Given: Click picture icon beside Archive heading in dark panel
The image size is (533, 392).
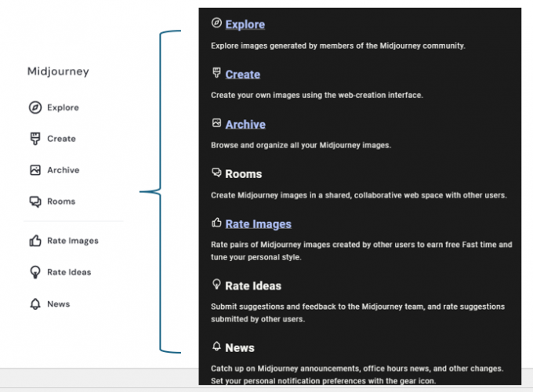Looking at the screenshot, I should tap(216, 123).
